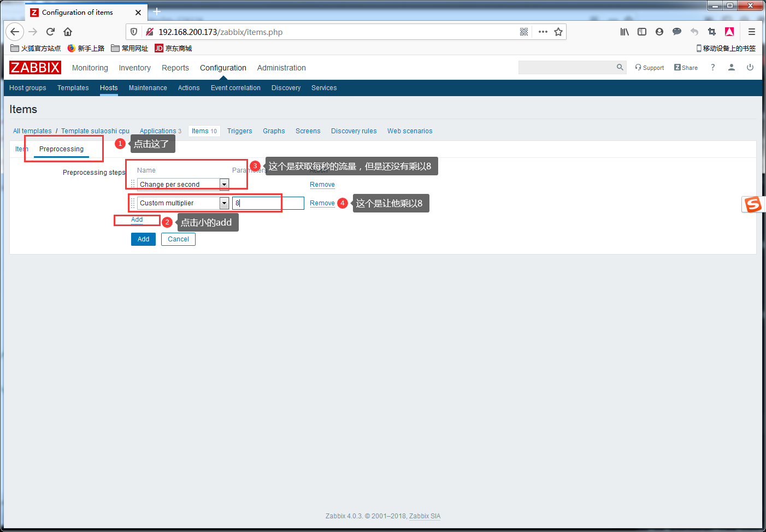766x532 pixels.
Task: Open the All templates link
Action: [x=32, y=131]
